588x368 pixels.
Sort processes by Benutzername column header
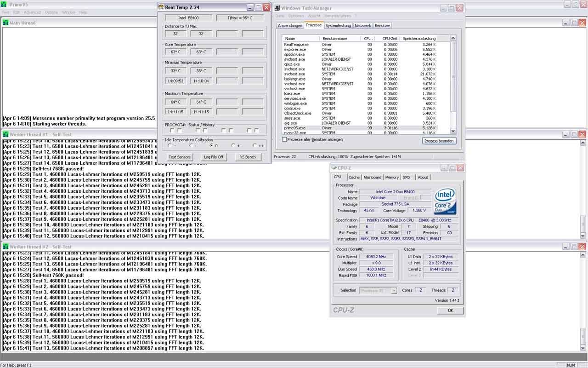340,39
